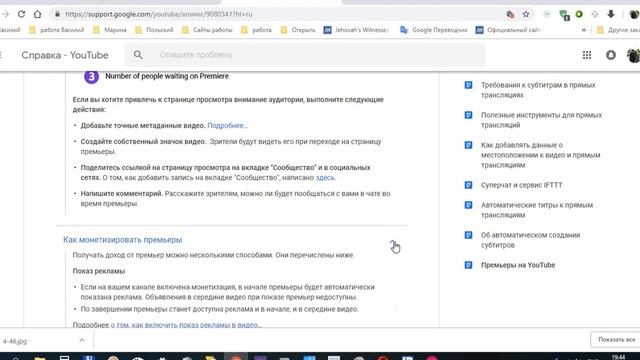Click the green circle extension icon
640x360 pixels.
(579, 14)
